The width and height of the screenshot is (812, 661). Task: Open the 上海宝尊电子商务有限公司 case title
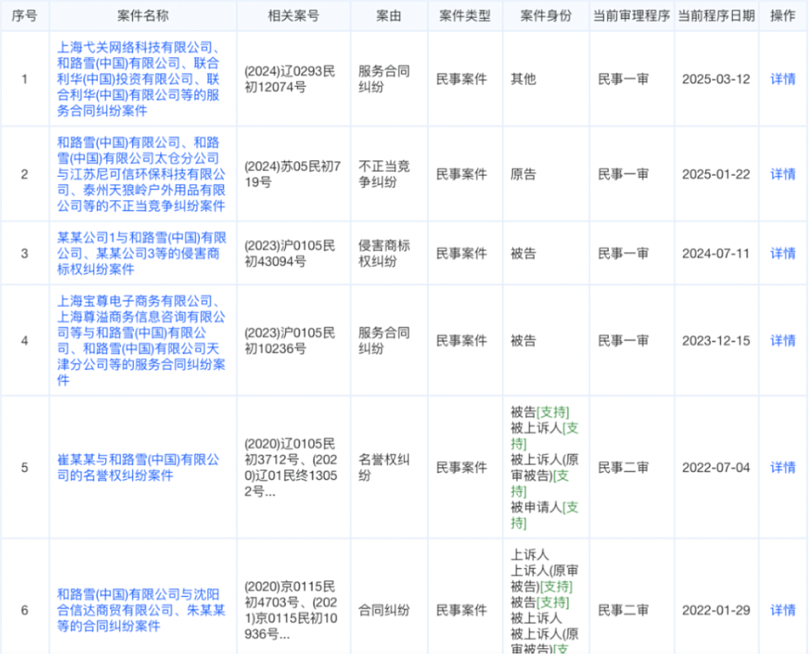141,341
